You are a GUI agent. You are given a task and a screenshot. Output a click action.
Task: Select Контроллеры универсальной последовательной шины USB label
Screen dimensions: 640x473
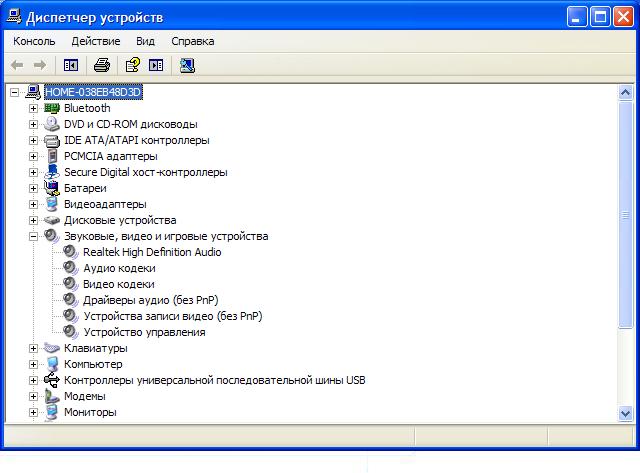click(x=215, y=380)
